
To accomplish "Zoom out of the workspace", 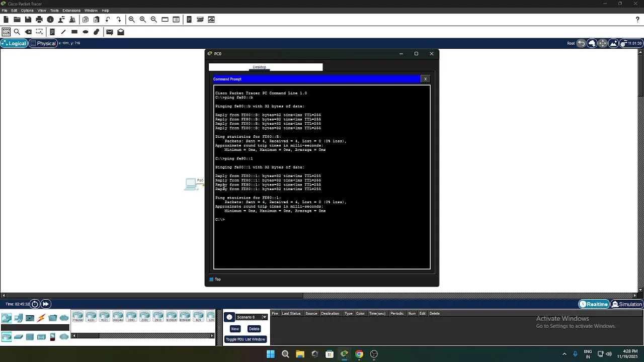I will 154,20.
